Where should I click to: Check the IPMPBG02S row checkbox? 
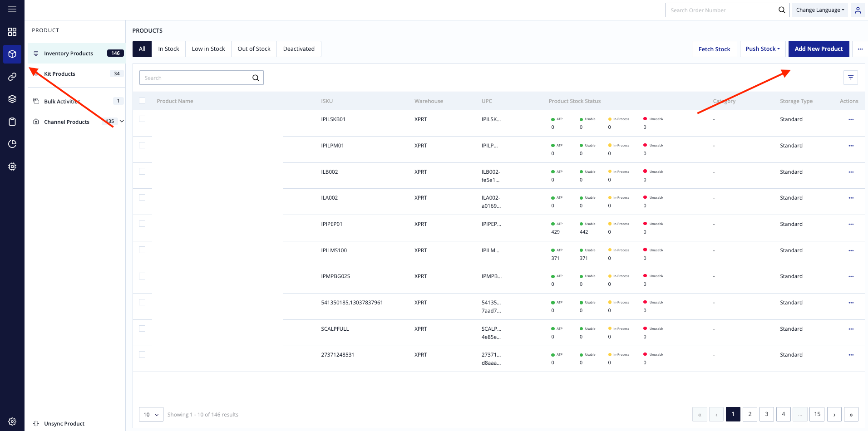click(x=142, y=276)
